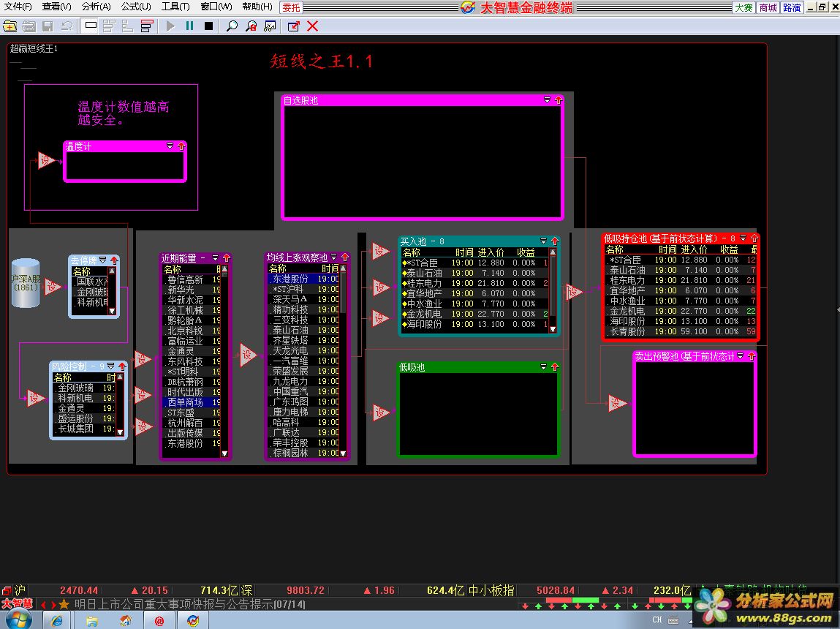Viewport: 840px width, 629px height.
Task: Open the 公式(U) menu
Action: (x=135, y=7)
